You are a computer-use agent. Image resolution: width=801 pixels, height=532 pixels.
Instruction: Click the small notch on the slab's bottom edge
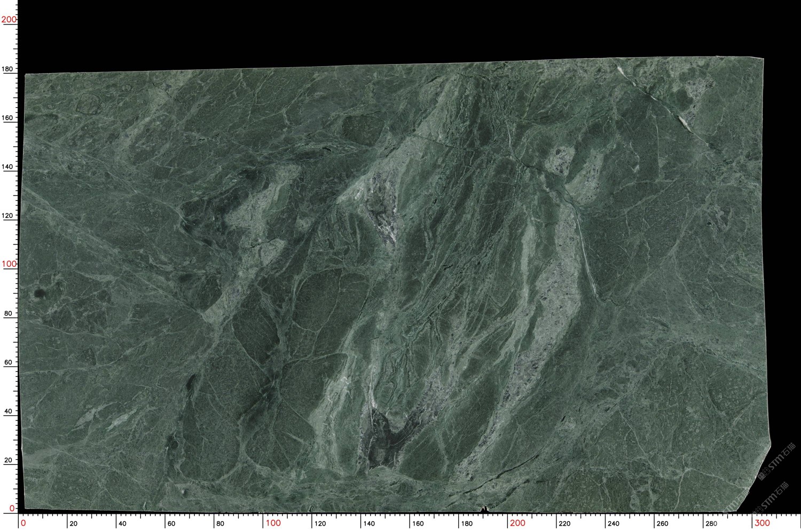click(484, 509)
